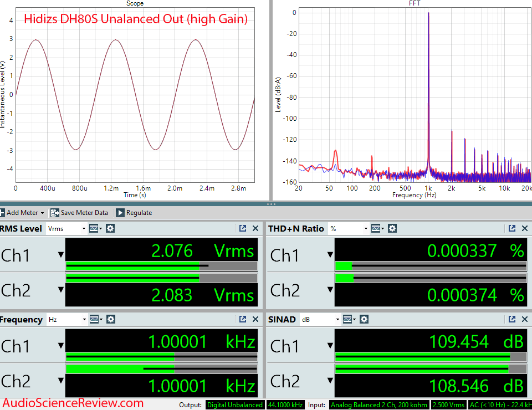Click SINAD Ch2 level bar
The height and width of the screenshot is (410, 532).
click(431, 369)
